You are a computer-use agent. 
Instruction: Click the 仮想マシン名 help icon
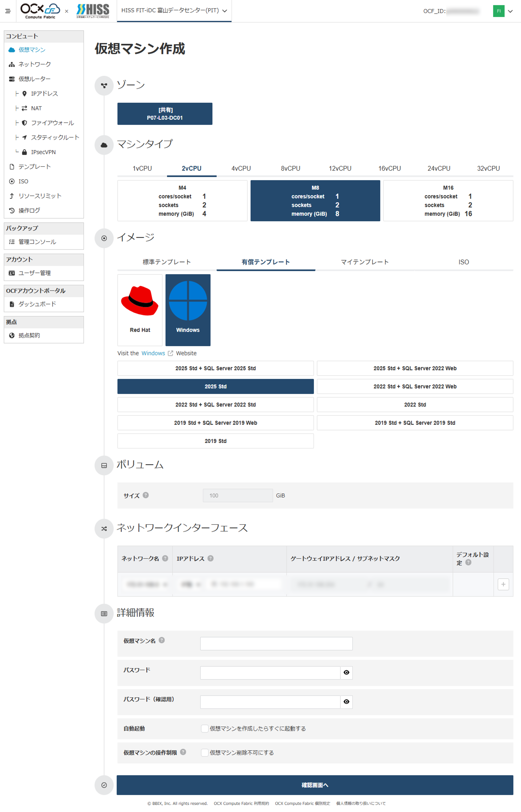tap(162, 640)
